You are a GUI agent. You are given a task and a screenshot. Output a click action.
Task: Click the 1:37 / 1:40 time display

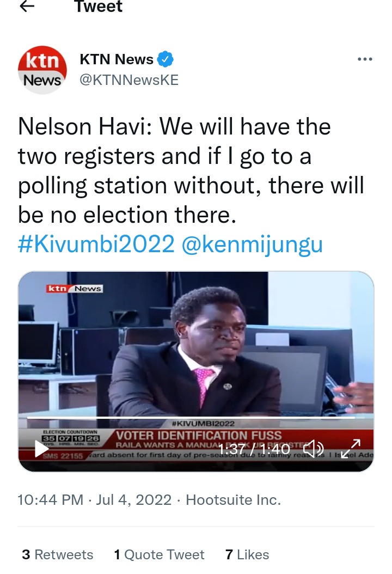pyautogui.click(x=254, y=449)
